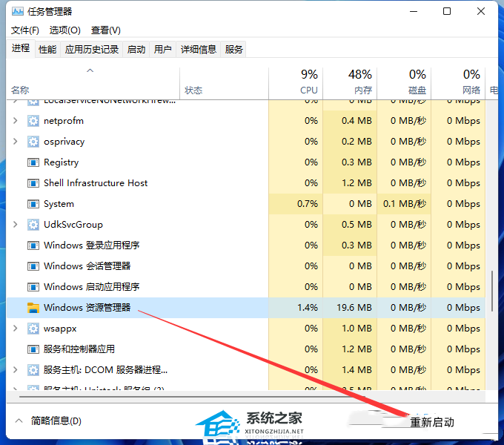Select the Registry process name
Viewport: 504px width, 445px height.
61,162
